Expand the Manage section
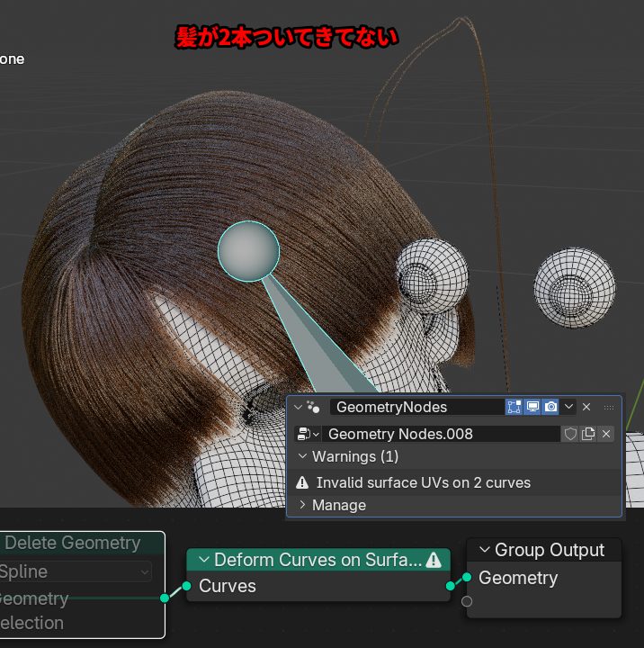The width and height of the screenshot is (644, 648). point(303,505)
